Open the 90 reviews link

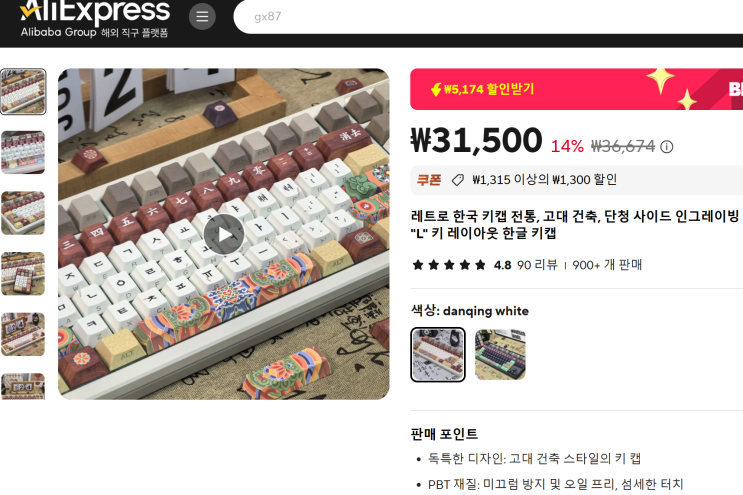[537, 265]
